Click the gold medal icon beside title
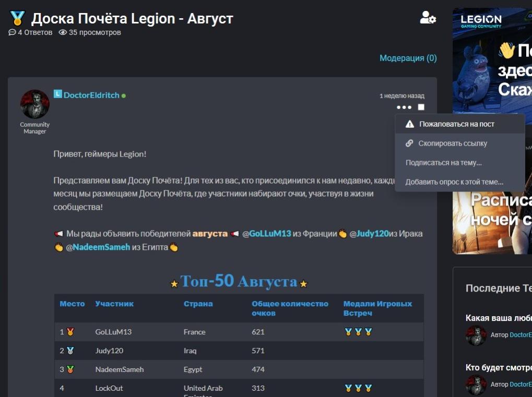 (x=17, y=19)
